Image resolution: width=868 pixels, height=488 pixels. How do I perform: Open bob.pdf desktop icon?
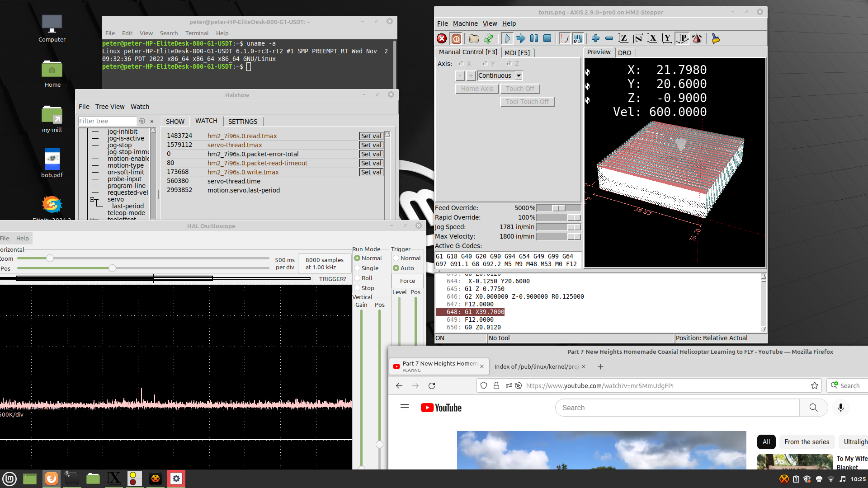pyautogui.click(x=52, y=164)
